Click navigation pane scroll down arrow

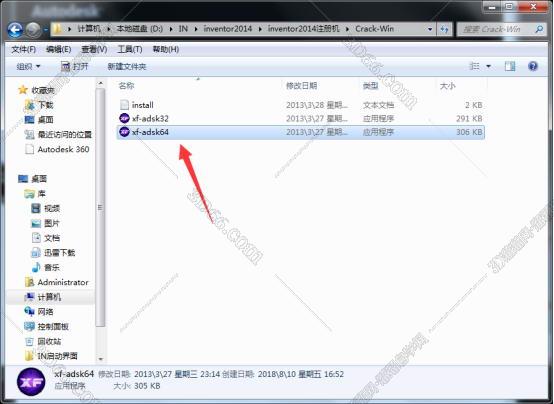(x=100, y=359)
